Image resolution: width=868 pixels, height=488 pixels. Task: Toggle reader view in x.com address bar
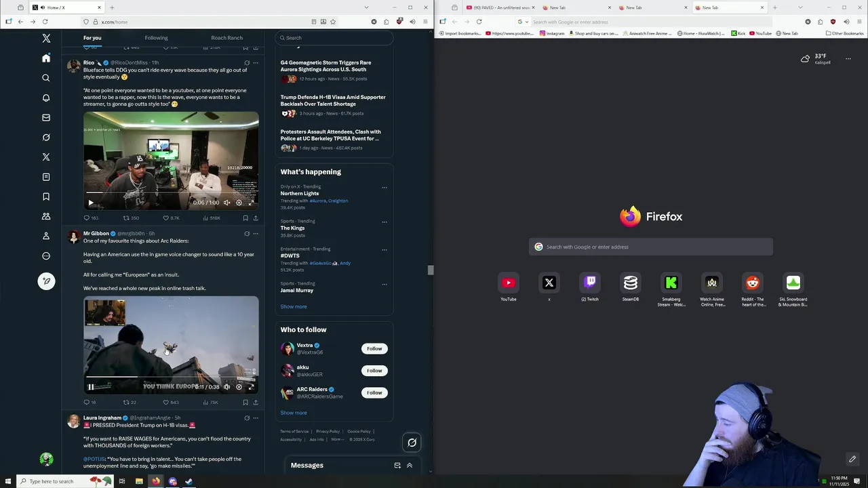[x=314, y=22]
